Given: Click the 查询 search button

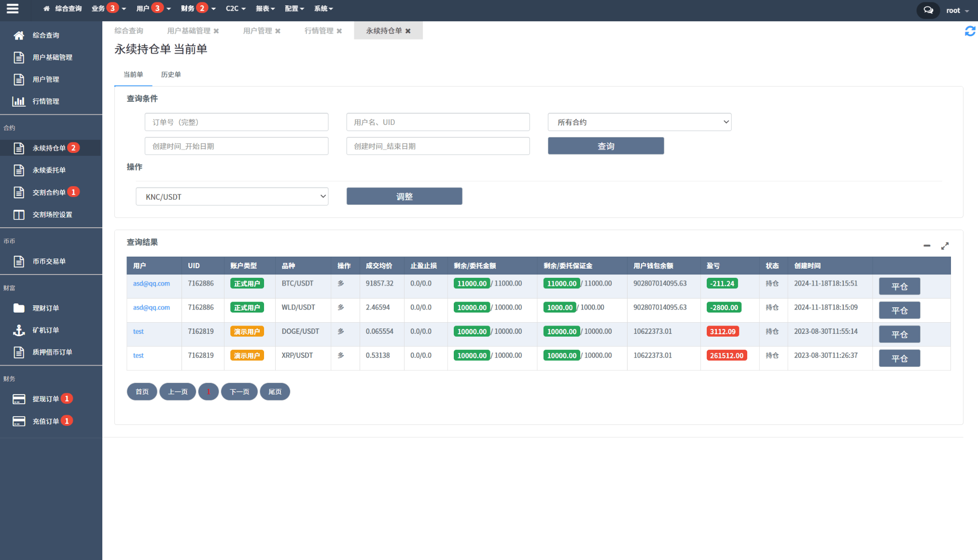Looking at the screenshot, I should click(606, 146).
